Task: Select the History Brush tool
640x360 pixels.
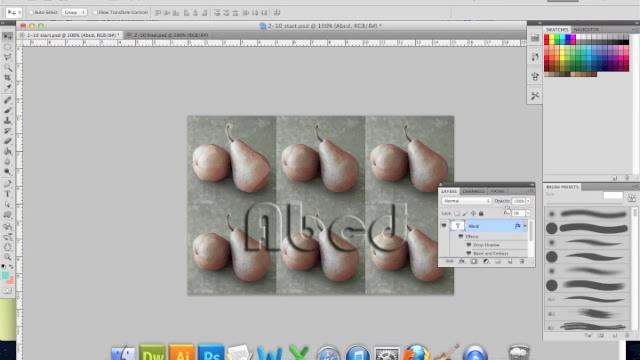Action: click(7, 131)
